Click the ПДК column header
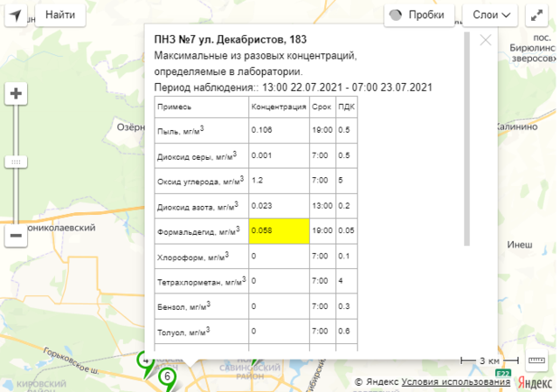 click(x=345, y=107)
